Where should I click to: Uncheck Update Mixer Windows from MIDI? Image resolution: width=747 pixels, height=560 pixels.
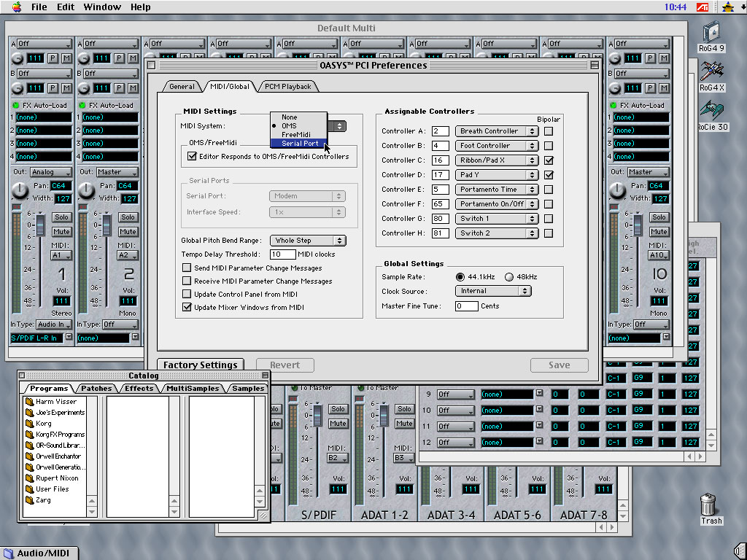[x=187, y=307]
